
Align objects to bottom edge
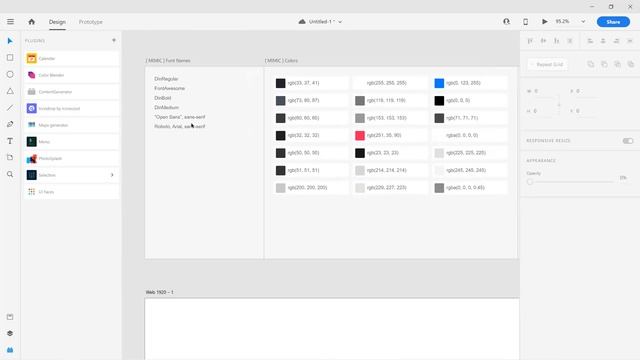pos(556,41)
